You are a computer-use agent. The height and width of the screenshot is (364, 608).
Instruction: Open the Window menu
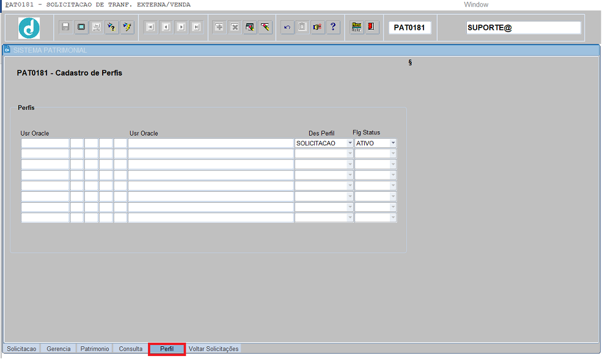coord(476,4)
